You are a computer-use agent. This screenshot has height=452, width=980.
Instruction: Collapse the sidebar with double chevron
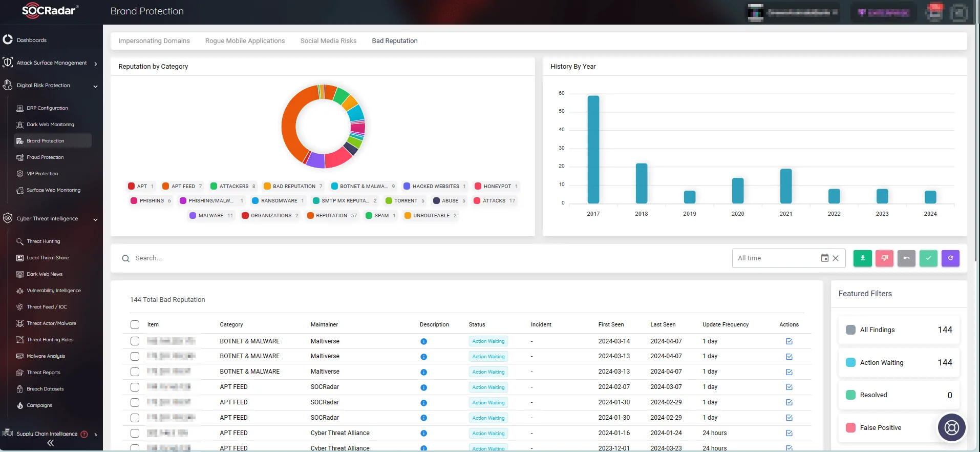pyautogui.click(x=51, y=443)
